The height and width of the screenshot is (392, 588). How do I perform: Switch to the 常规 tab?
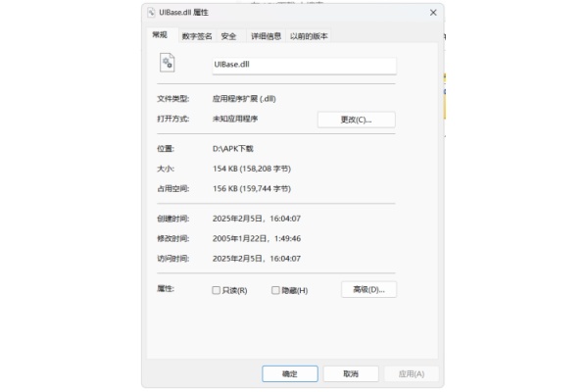(x=159, y=35)
